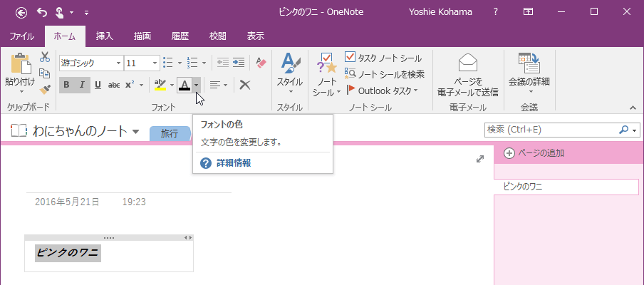Click the search magnifier icon
This screenshot has height=285, width=644.
tap(623, 130)
